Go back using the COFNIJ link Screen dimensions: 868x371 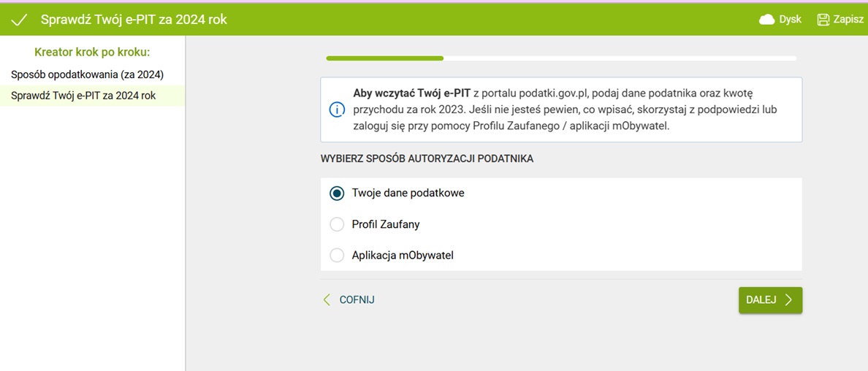pyautogui.click(x=357, y=300)
